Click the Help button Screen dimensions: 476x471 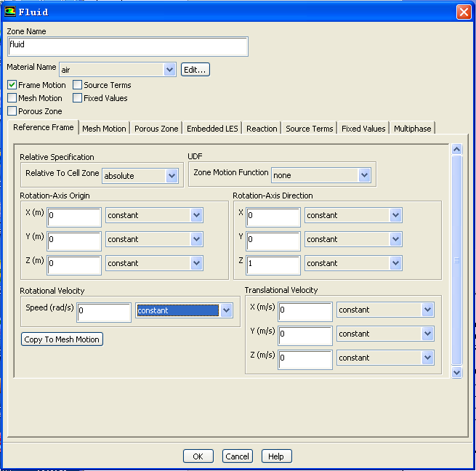pyautogui.click(x=275, y=456)
